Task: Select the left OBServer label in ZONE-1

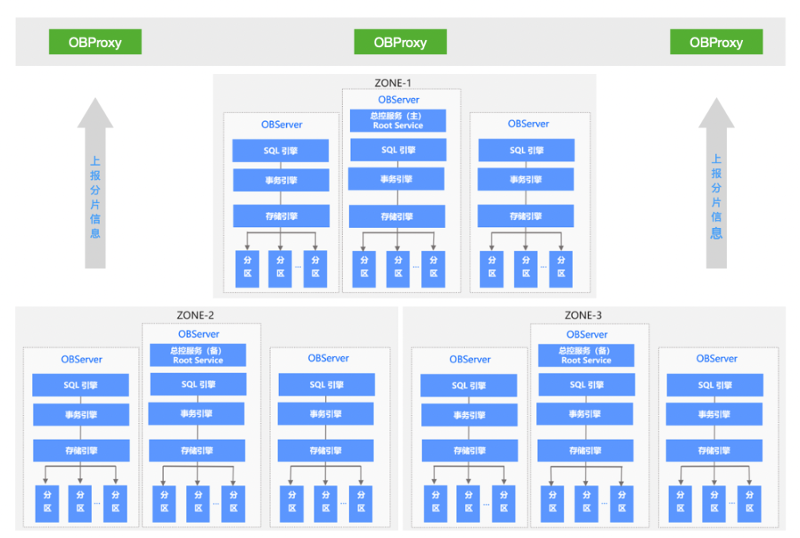Action: point(282,125)
